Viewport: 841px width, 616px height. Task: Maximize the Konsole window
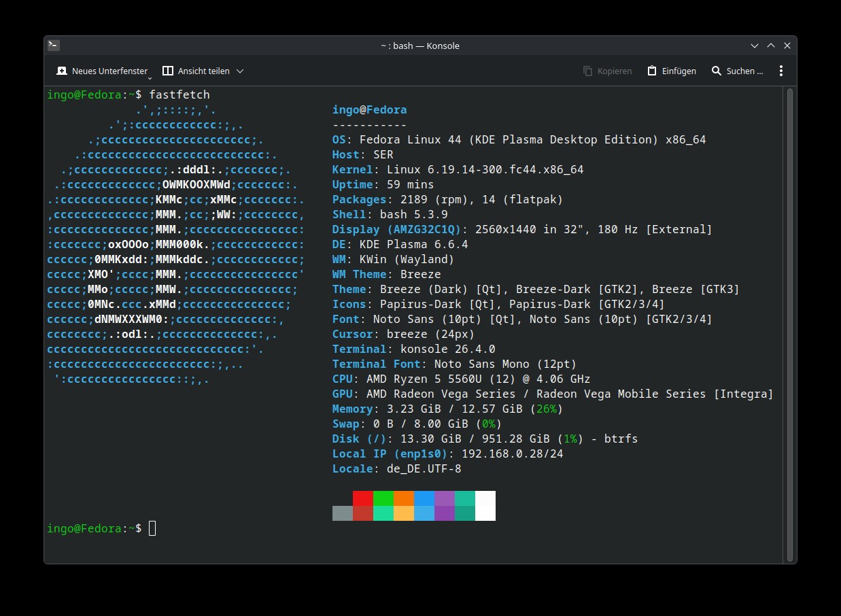[771, 46]
